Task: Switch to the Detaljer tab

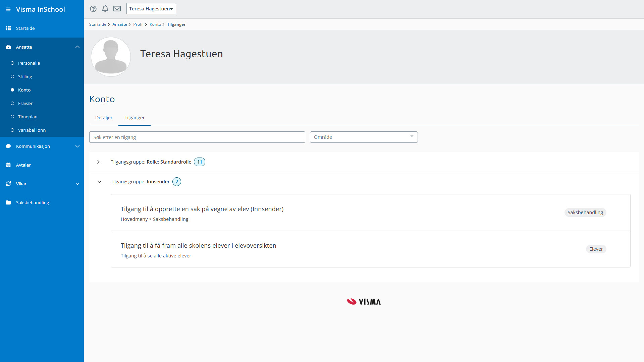Action: click(x=104, y=118)
